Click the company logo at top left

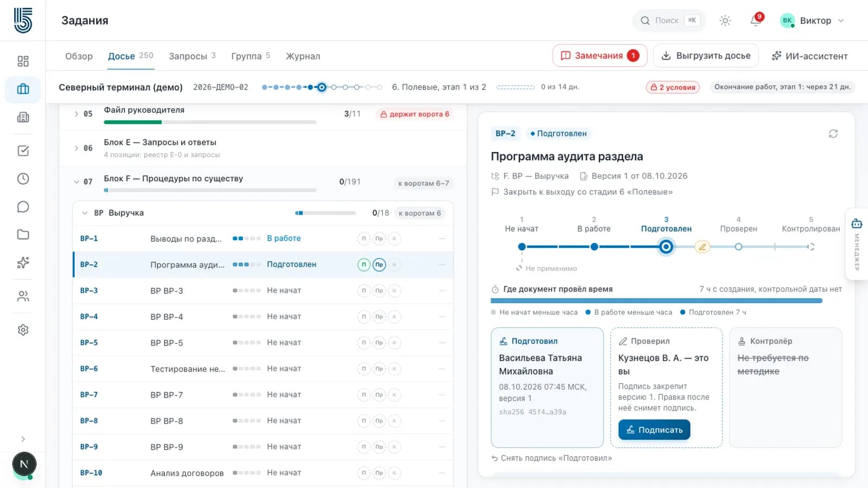point(23,21)
